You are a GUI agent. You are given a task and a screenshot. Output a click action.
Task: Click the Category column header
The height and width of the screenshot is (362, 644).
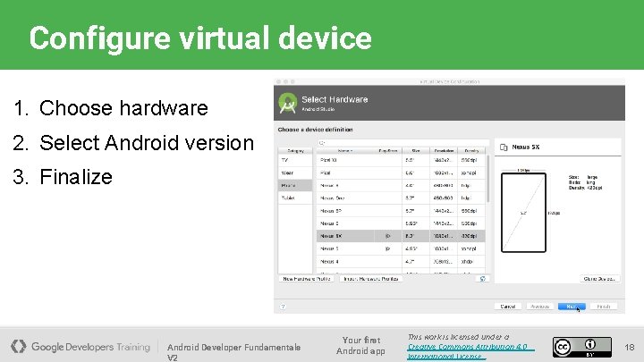[295, 151]
